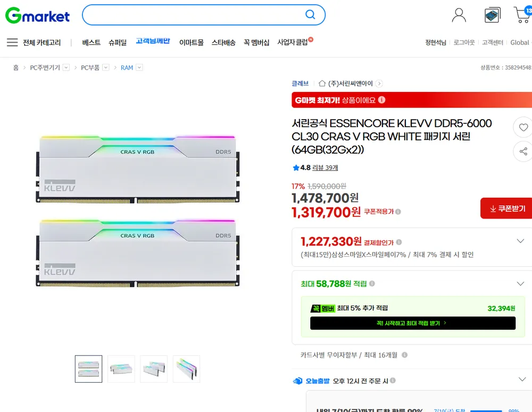This screenshot has height=412, width=532.
Task: Click the 쿠폰받기 button
Action: coord(506,208)
